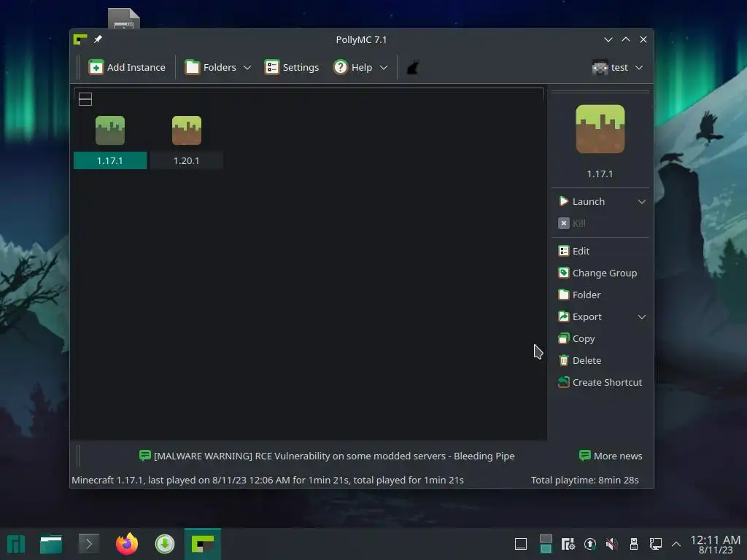Image resolution: width=747 pixels, height=560 pixels.
Task: Click the large instance icon in sidebar
Action: 600,129
